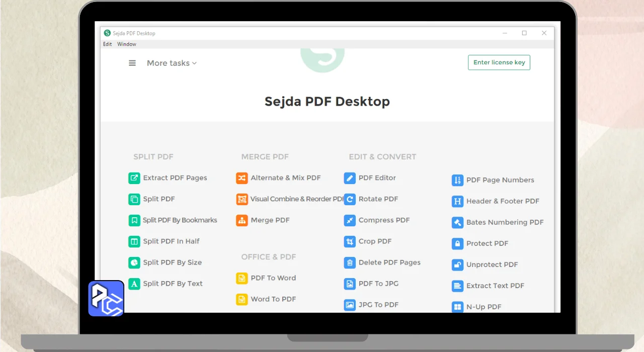This screenshot has height=352, width=644.
Task: Click the PDF Editor pencil icon
Action: (x=350, y=178)
